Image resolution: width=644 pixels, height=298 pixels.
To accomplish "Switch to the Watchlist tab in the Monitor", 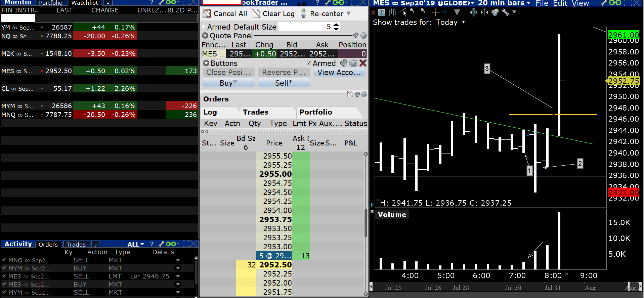I will [85, 3].
